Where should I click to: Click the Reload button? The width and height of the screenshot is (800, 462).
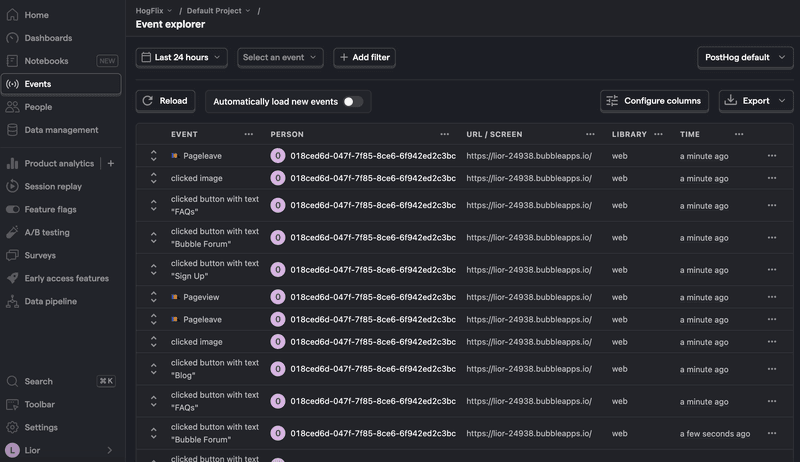point(165,101)
